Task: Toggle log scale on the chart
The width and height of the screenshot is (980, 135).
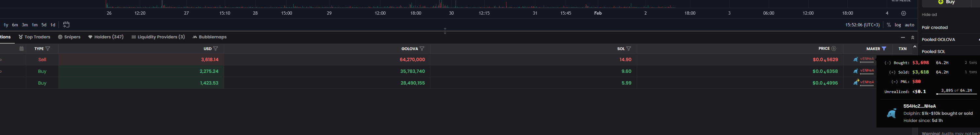Action: [x=898, y=25]
